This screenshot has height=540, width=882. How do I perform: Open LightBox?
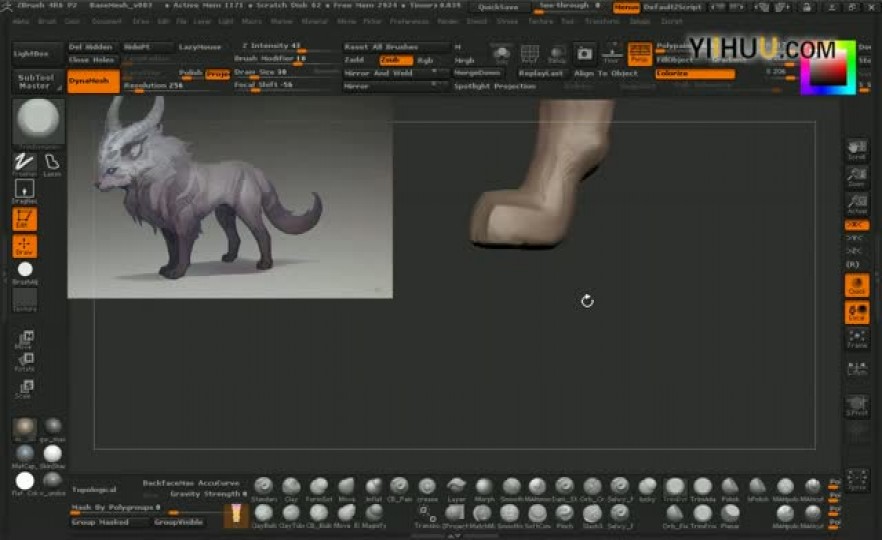[36, 53]
